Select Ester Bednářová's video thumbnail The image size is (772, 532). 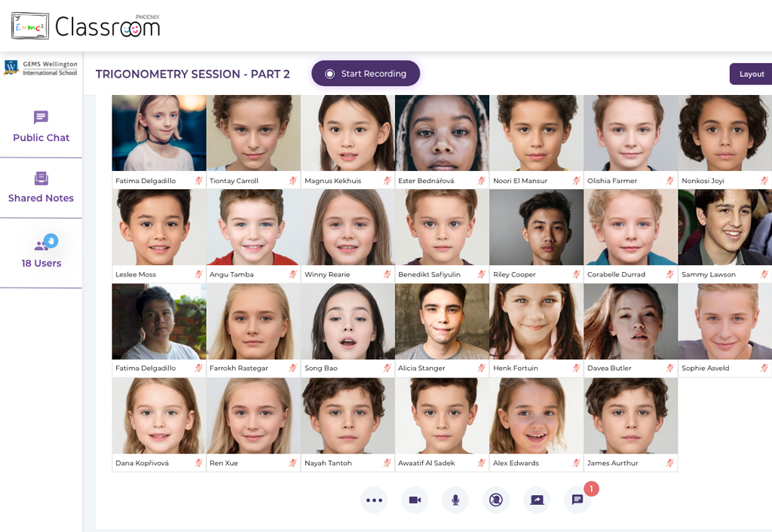point(442,133)
